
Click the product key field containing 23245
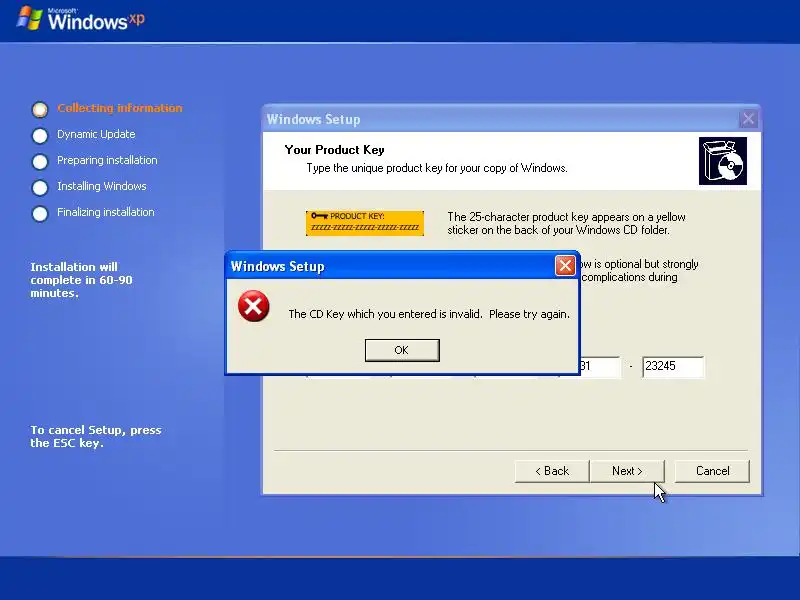pos(673,366)
